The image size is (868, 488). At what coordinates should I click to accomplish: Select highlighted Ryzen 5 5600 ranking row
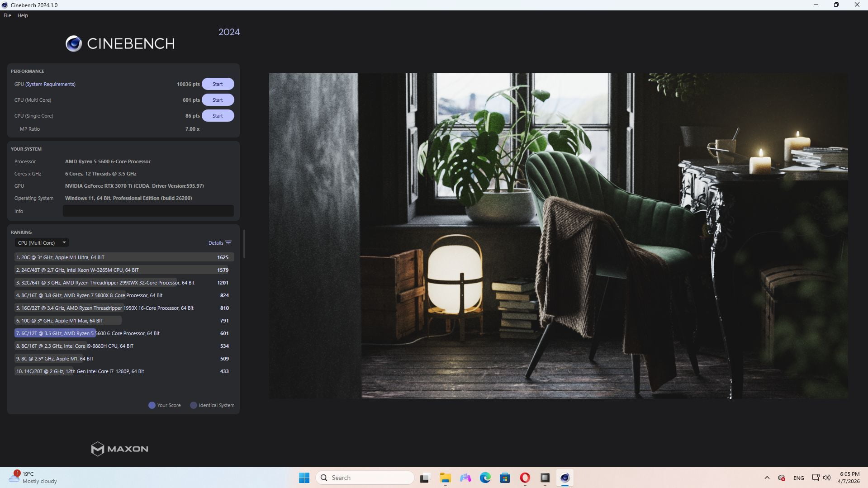tap(124, 333)
